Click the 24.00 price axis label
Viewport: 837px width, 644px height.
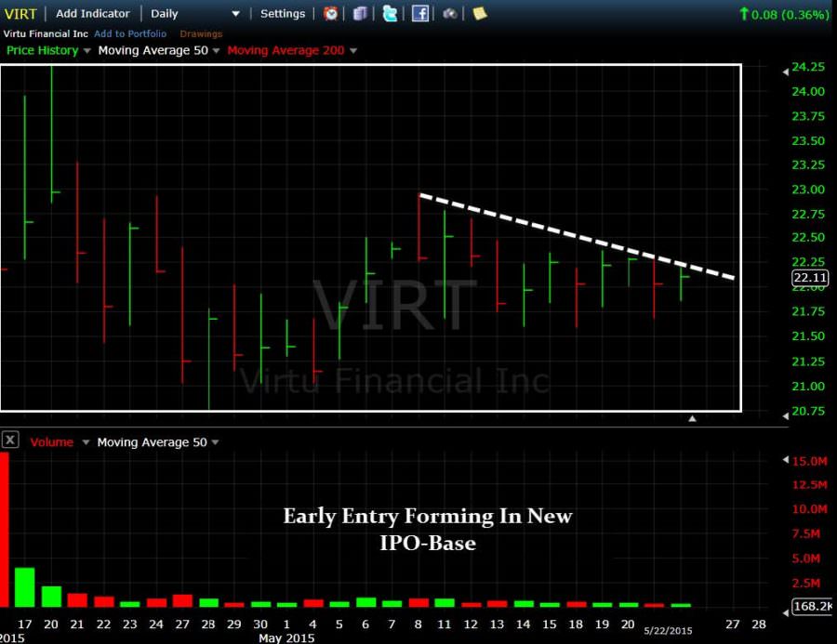click(807, 92)
